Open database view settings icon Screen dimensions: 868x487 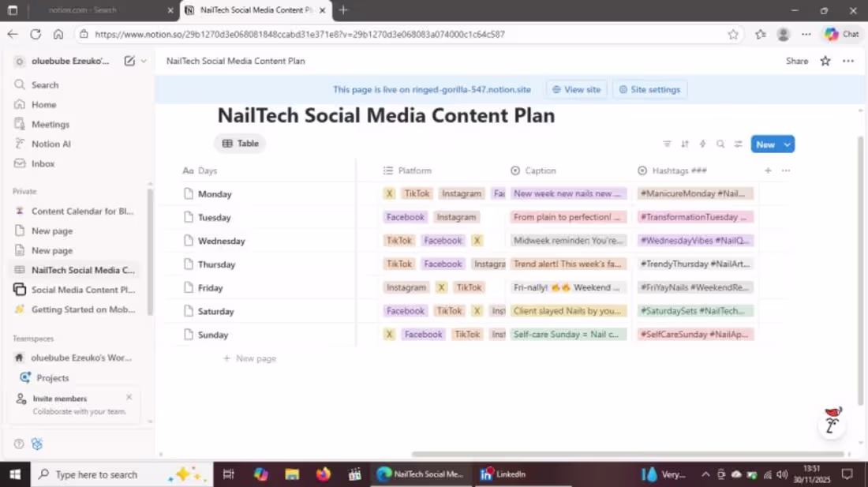(738, 144)
